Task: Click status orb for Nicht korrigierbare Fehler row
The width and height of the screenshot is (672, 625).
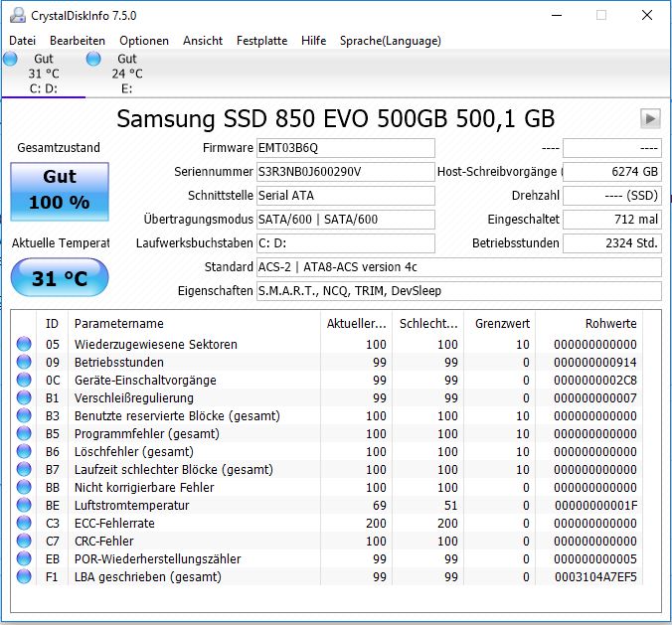Action: [24, 487]
